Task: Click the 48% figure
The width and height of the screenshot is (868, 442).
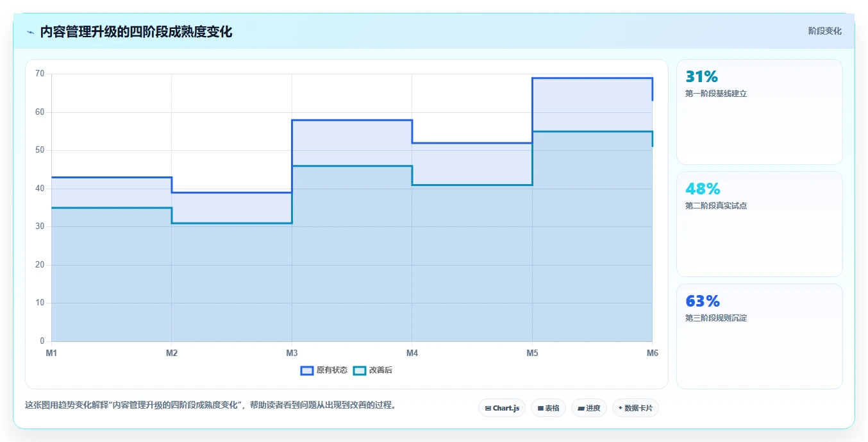Action: tap(703, 189)
